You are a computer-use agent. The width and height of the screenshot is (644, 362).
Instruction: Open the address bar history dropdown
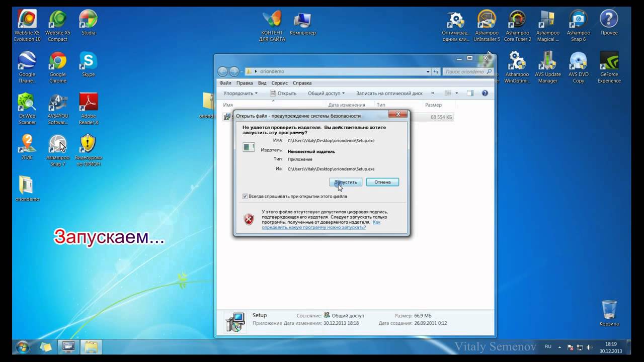(427, 71)
